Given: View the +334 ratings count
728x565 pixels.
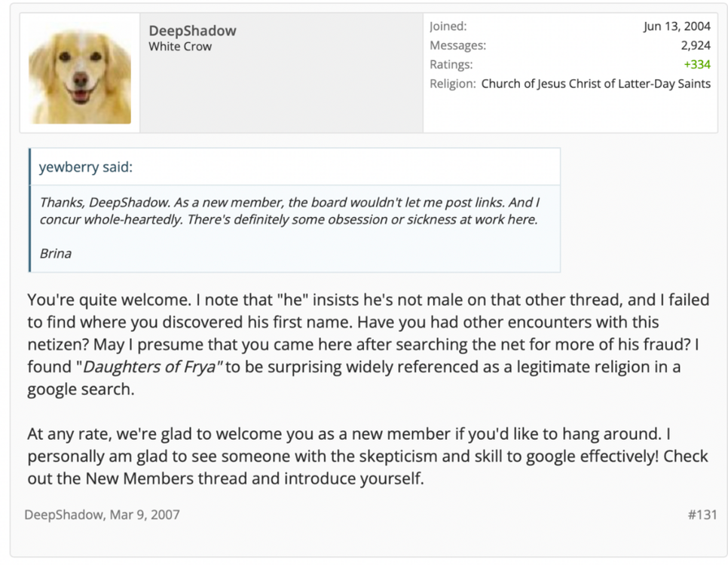Looking at the screenshot, I should tap(697, 65).
